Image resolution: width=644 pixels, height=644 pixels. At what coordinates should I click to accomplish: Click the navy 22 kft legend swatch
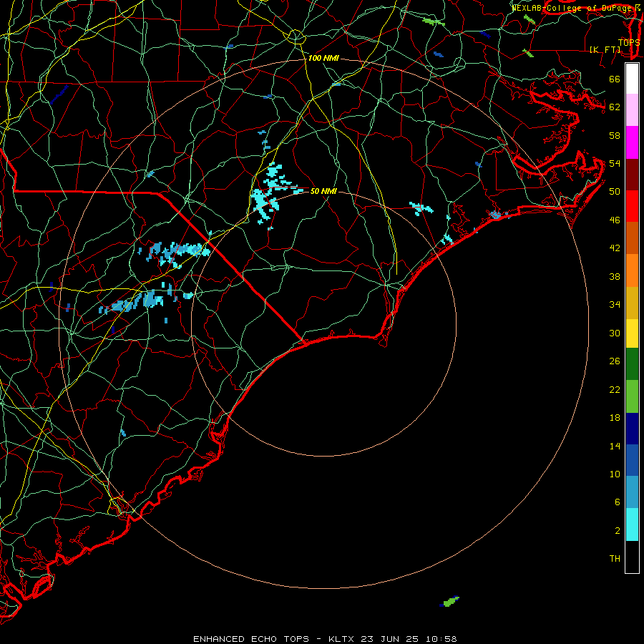coord(632,429)
